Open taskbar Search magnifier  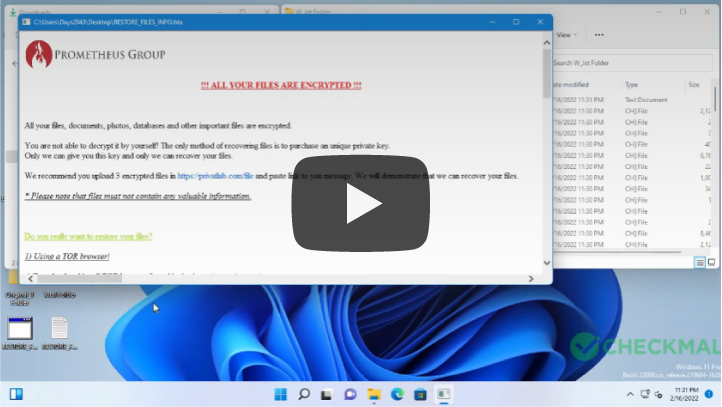click(304, 394)
